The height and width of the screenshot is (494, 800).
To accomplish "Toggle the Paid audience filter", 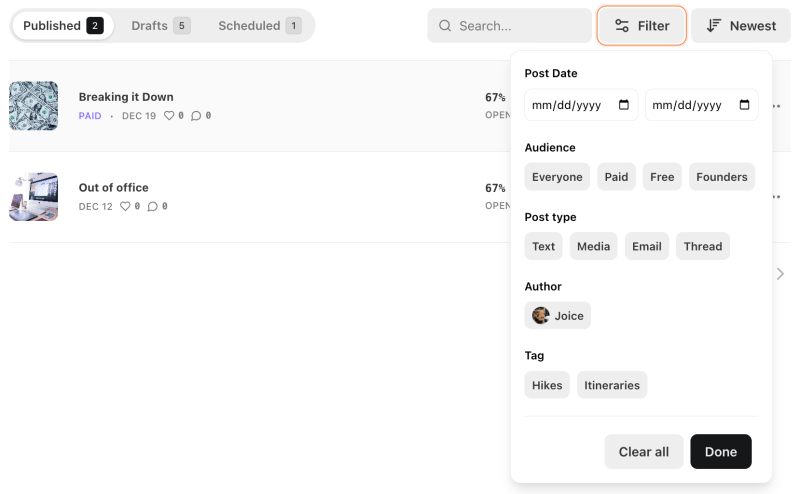I will [x=616, y=177].
